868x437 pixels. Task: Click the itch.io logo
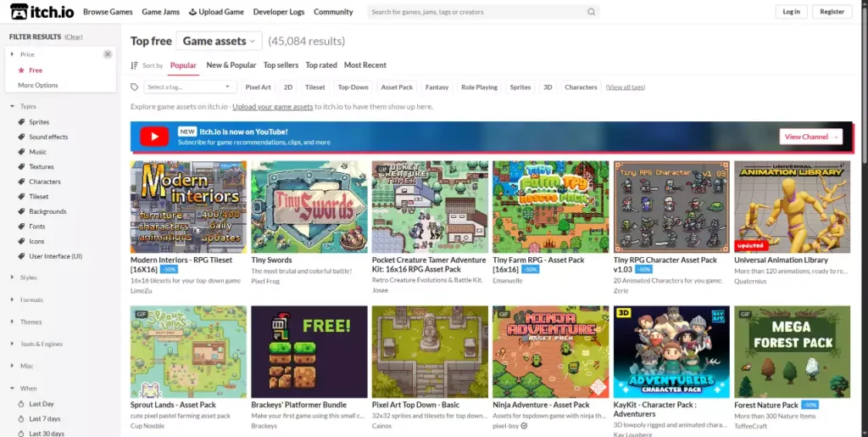pyautogui.click(x=42, y=12)
